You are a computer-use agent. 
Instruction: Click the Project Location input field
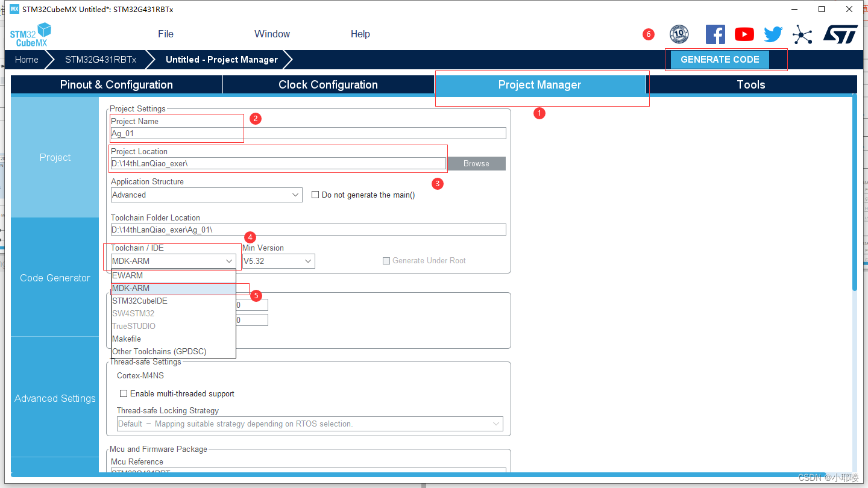[x=278, y=164]
